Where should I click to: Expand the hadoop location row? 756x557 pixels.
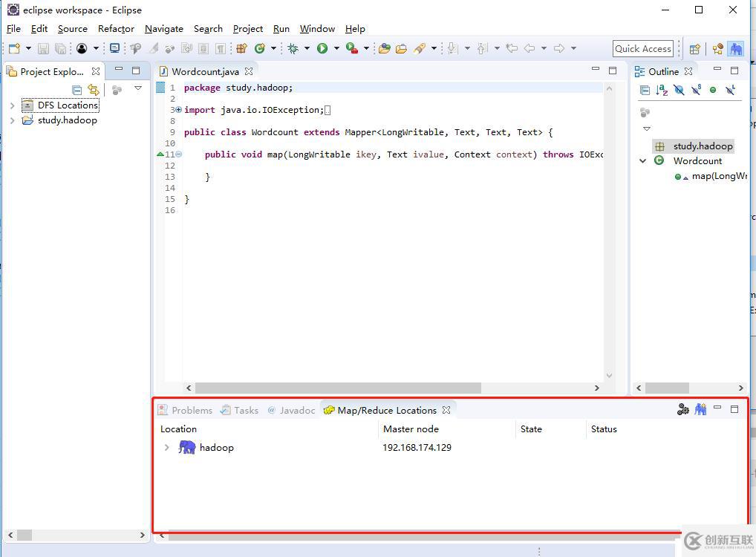point(166,448)
